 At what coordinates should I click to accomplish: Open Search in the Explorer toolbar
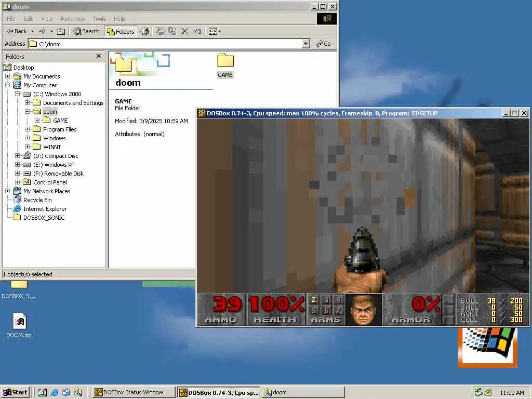click(x=87, y=31)
